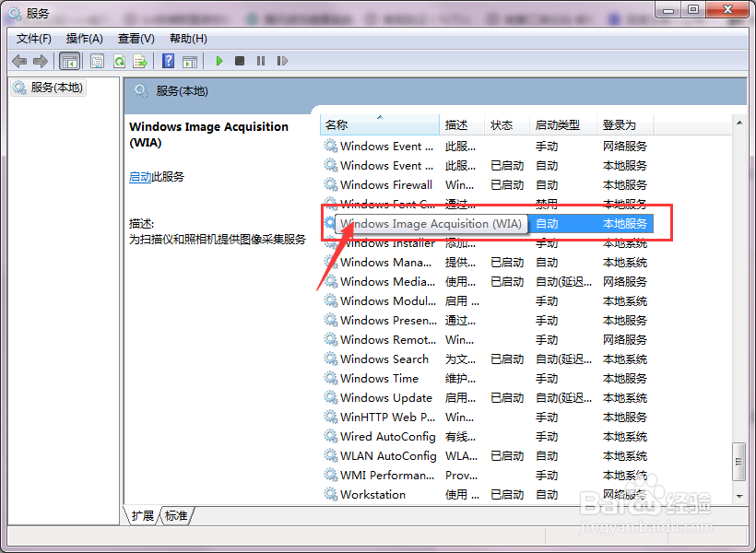Click gear icon of WMI Performan... row

pos(330,475)
